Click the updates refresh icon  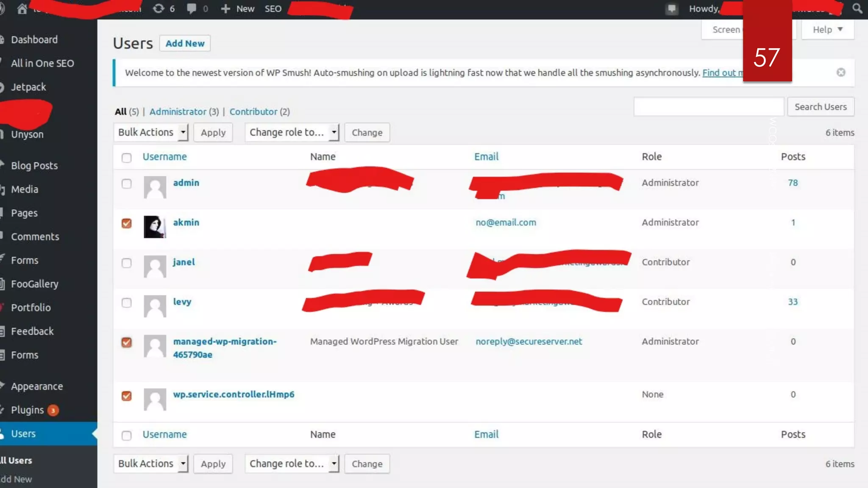(159, 8)
